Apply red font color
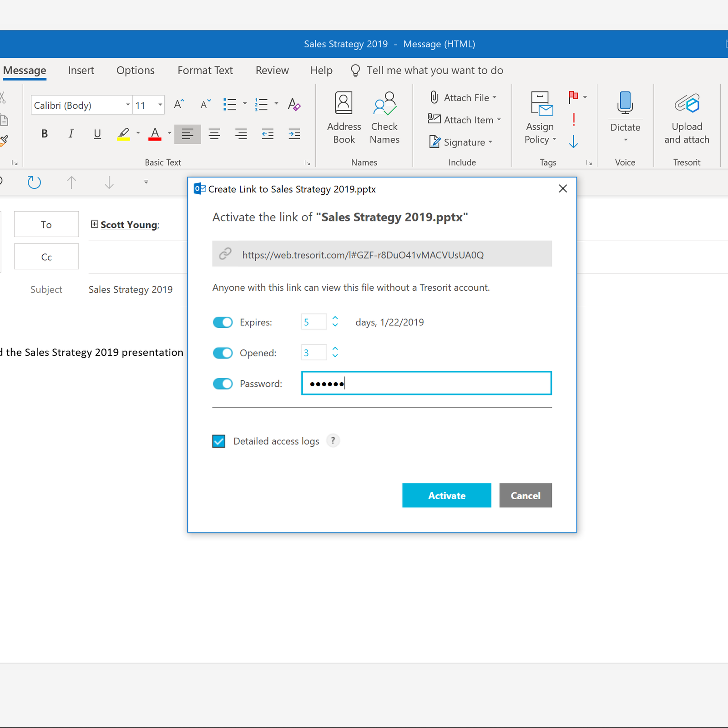Screen dimensions: 728x728 coord(155,134)
